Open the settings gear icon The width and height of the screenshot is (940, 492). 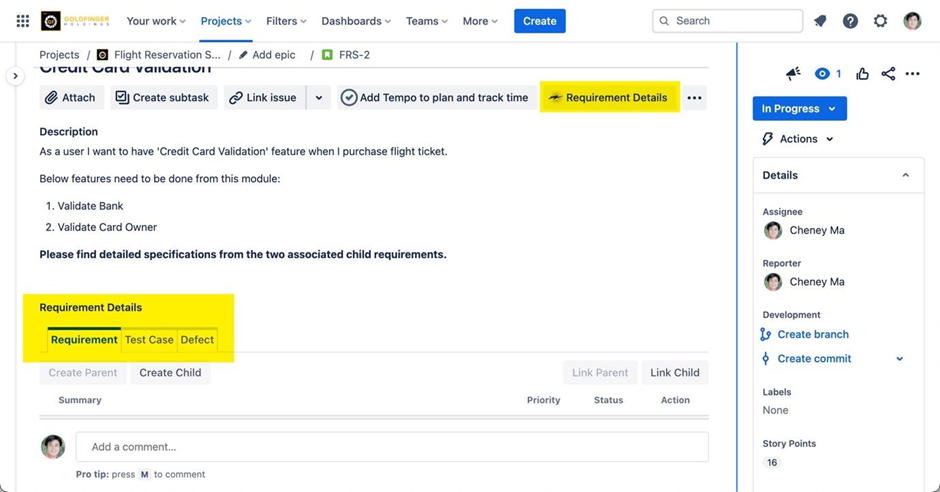pos(880,21)
